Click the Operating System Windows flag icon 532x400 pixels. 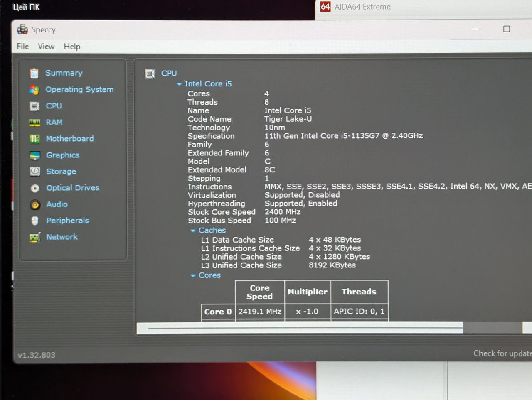[34, 90]
